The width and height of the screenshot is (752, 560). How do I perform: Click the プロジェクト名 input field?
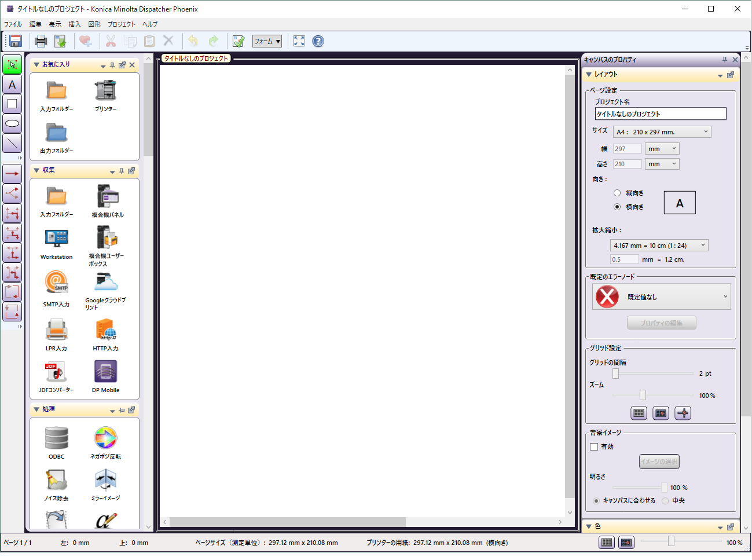coord(661,114)
